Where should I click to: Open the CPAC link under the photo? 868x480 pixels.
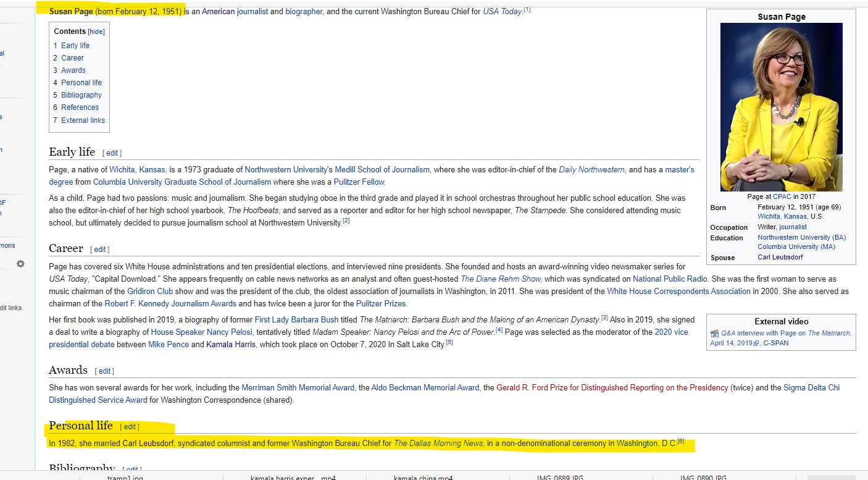tap(782, 197)
